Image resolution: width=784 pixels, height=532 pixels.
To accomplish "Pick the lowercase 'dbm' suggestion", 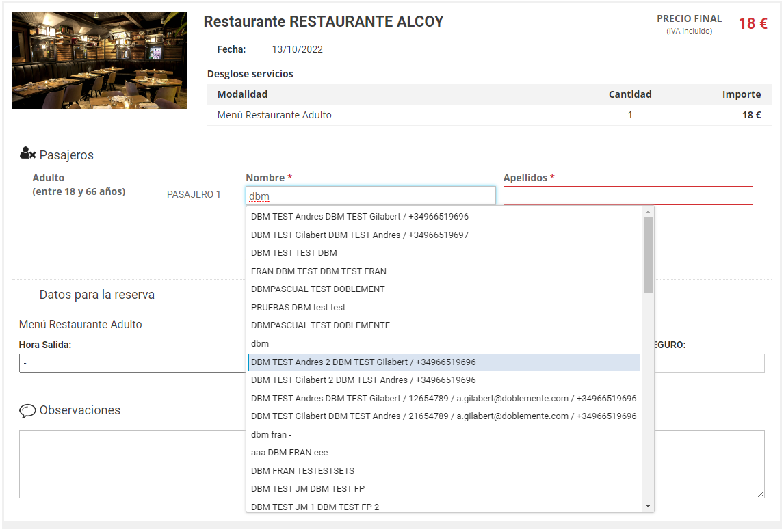I will pos(445,343).
